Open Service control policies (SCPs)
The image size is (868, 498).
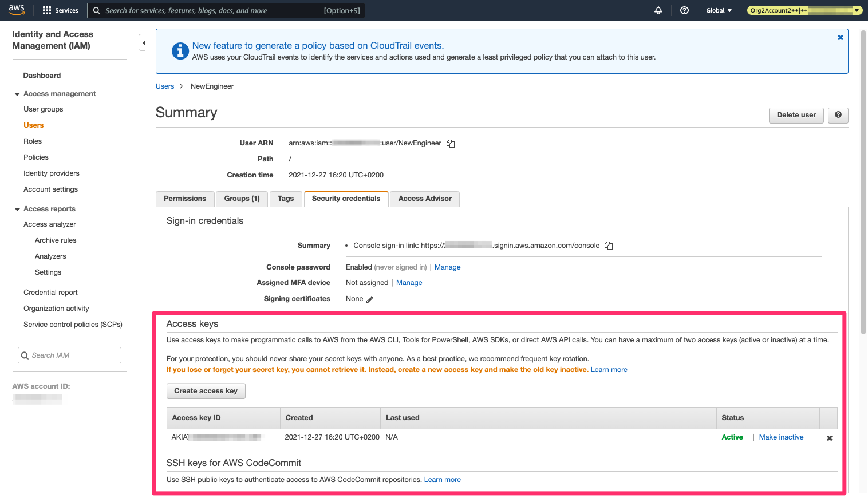[73, 325]
